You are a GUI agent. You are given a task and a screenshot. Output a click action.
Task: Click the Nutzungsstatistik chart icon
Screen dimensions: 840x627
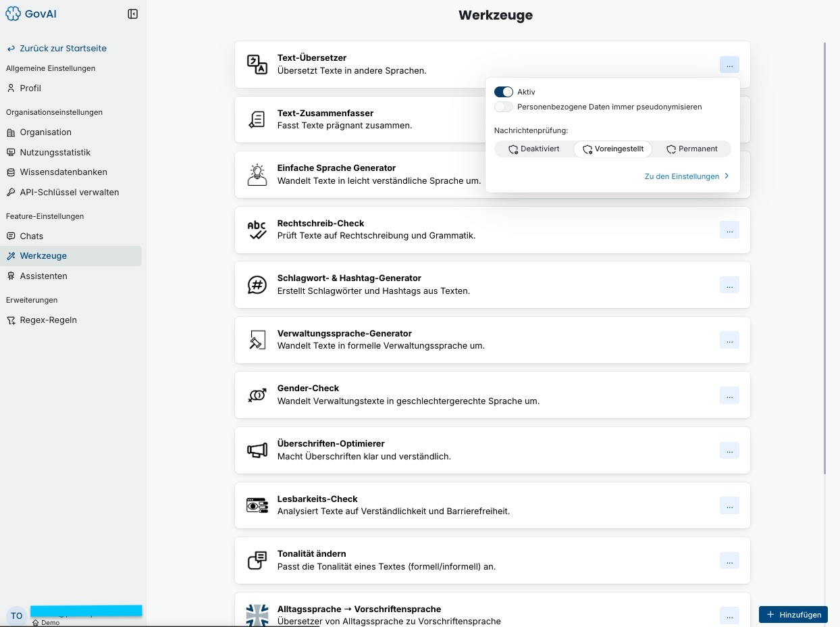11,153
